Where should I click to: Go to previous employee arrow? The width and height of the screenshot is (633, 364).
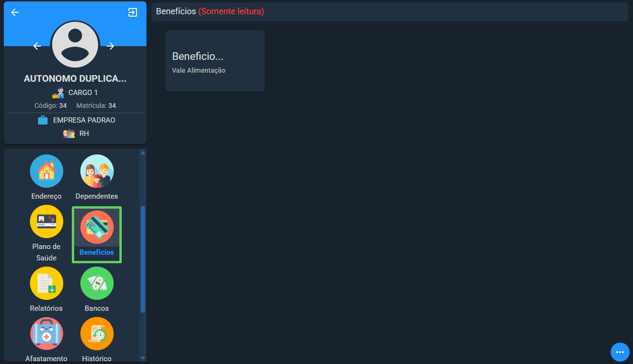(x=37, y=46)
